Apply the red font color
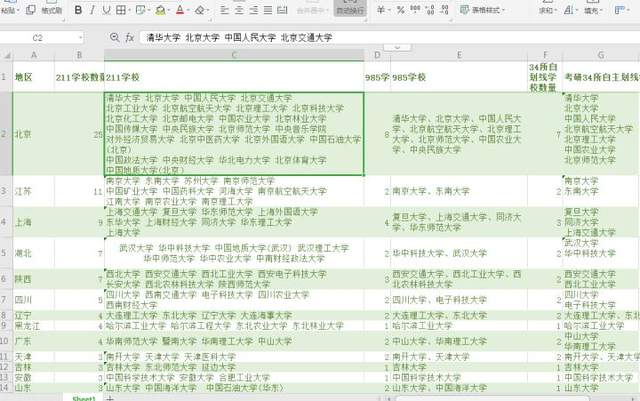The height and width of the screenshot is (401, 640). [180, 10]
